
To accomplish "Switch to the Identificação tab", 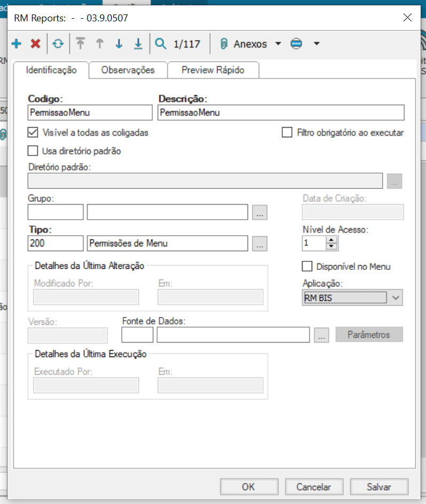I will (x=51, y=70).
